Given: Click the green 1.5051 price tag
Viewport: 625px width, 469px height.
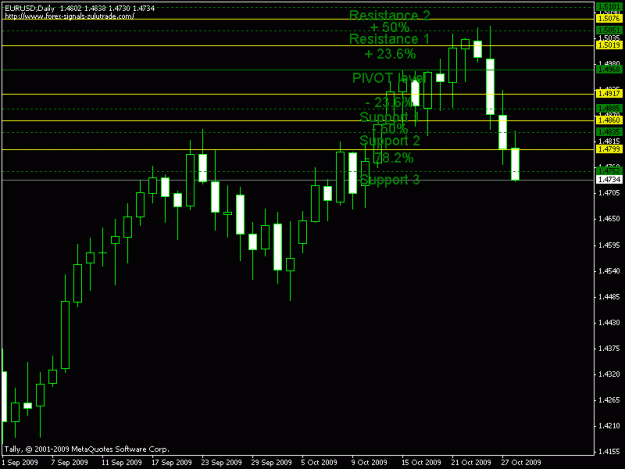Looking at the screenshot, I should (x=609, y=30).
